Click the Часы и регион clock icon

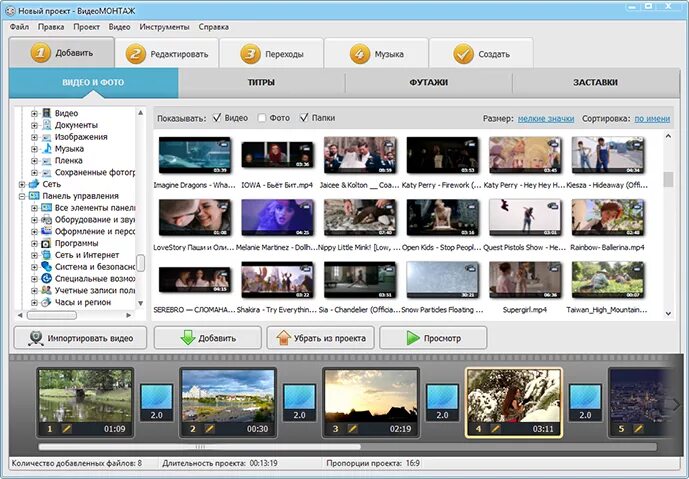(46, 302)
